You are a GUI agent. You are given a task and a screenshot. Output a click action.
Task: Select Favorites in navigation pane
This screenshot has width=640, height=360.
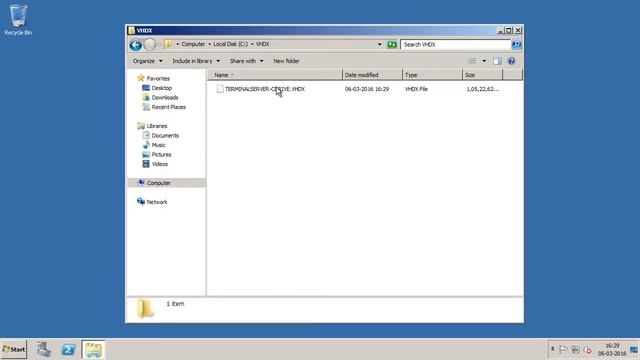click(158, 78)
